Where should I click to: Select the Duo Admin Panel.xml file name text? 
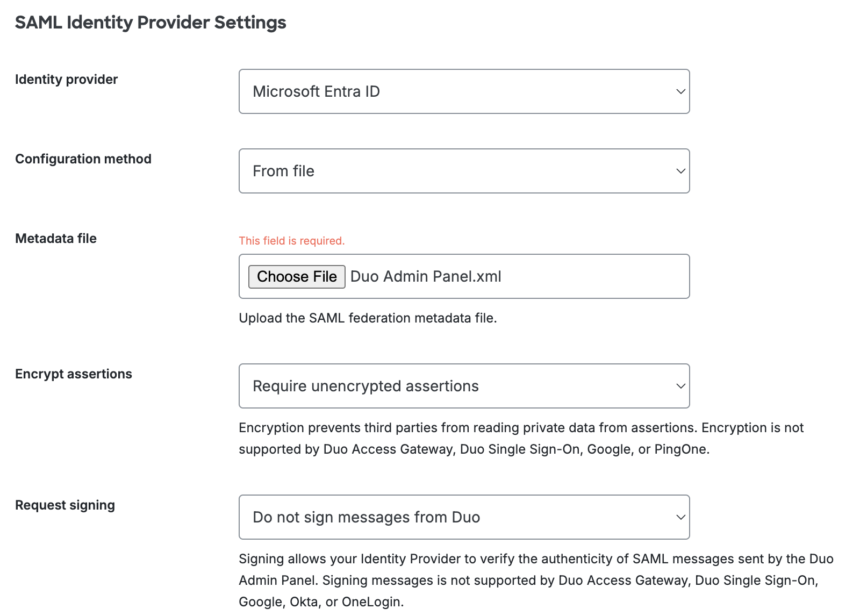tap(425, 276)
